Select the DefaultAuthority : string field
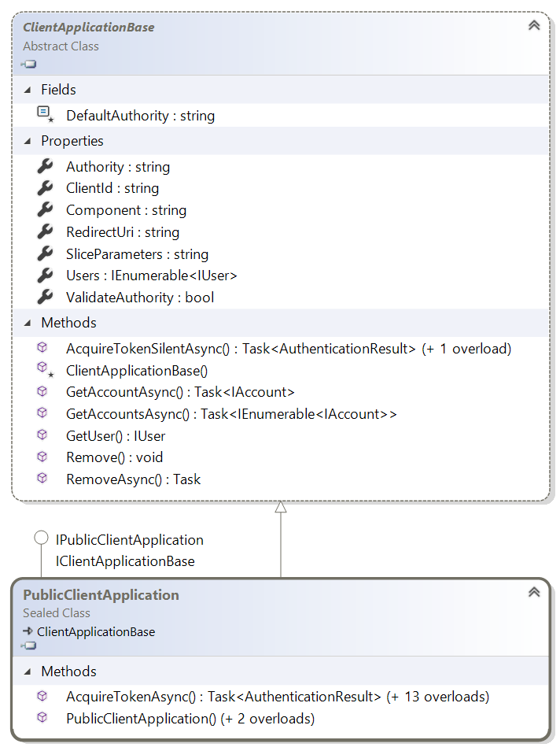The width and height of the screenshot is (560, 751). coord(140,116)
